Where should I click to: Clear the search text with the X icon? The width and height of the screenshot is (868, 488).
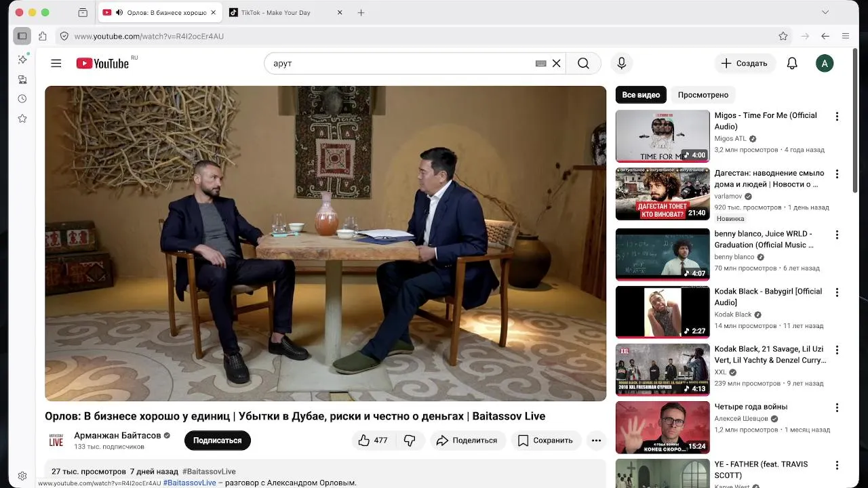(556, 63)
